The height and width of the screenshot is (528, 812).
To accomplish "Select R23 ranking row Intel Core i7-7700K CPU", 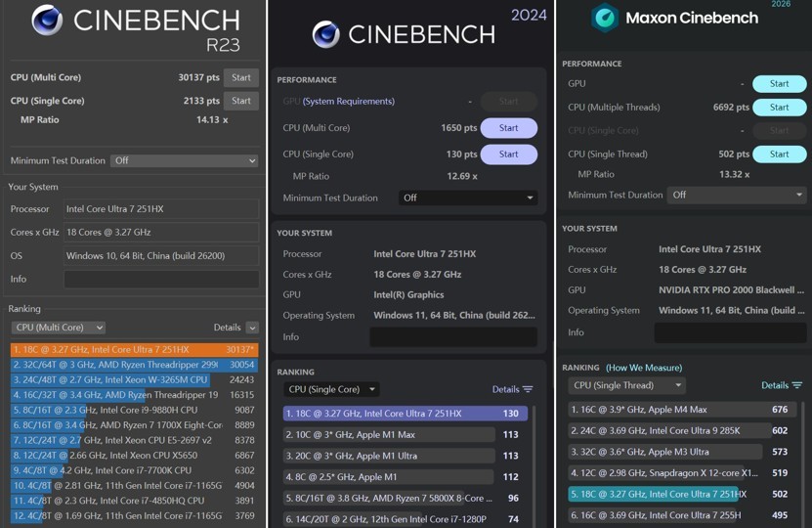I will pyautogui.click(x=134, y=470).
